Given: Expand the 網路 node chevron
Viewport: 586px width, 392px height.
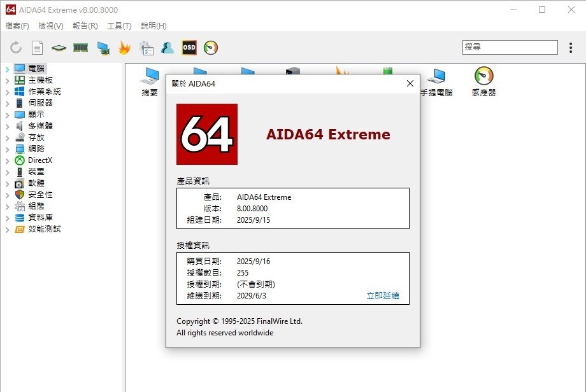Looking at the screenshot, I should (x=7, y=150).
